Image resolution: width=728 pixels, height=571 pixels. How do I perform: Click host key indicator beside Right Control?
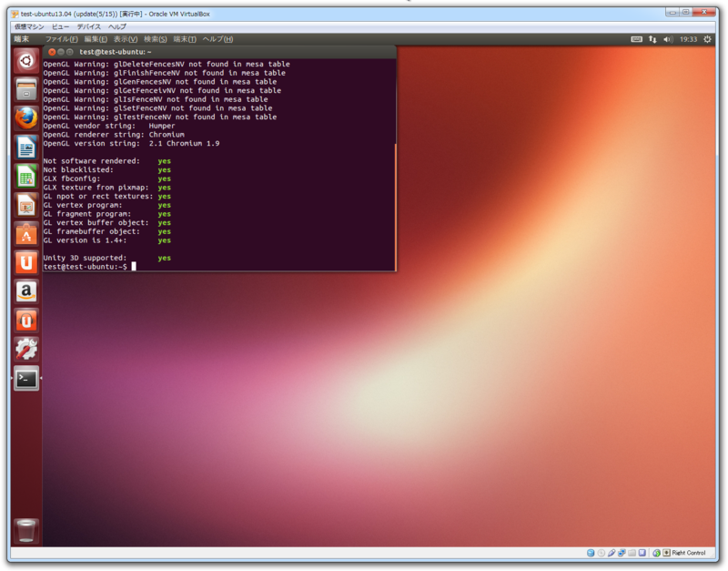pyautogui.click(x=667, y=553)
